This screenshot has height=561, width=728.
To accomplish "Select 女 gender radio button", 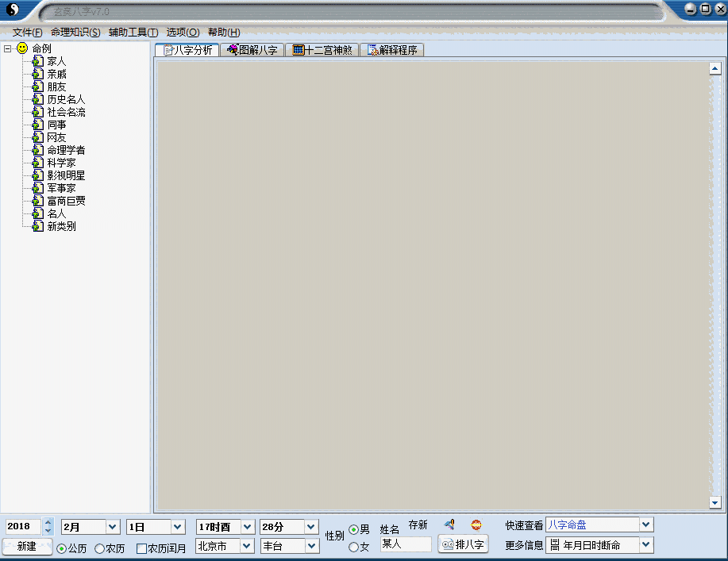I will (x=353, y=547).
